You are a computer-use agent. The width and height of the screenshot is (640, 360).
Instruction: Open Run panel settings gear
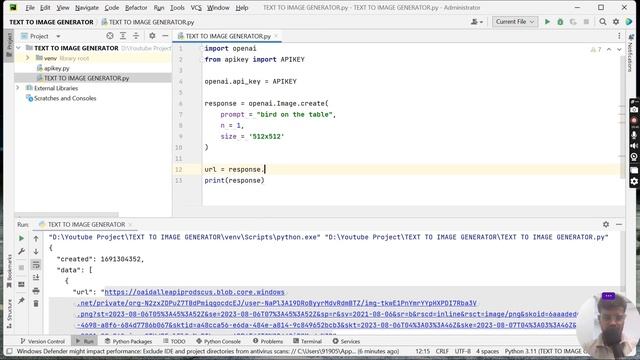tap(606, 224)
